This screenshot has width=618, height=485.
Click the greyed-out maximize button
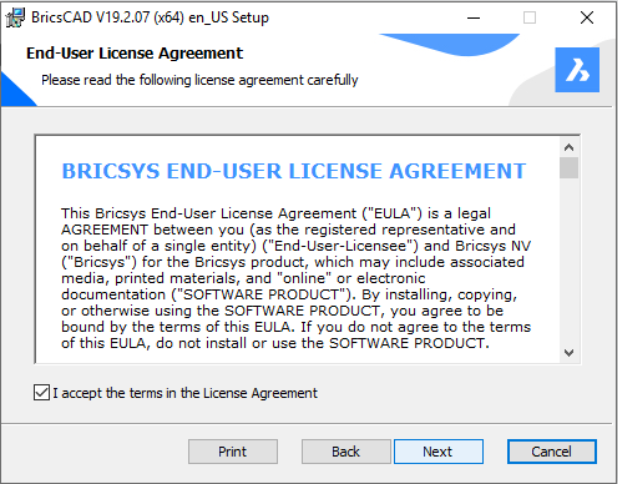(529, 18)
